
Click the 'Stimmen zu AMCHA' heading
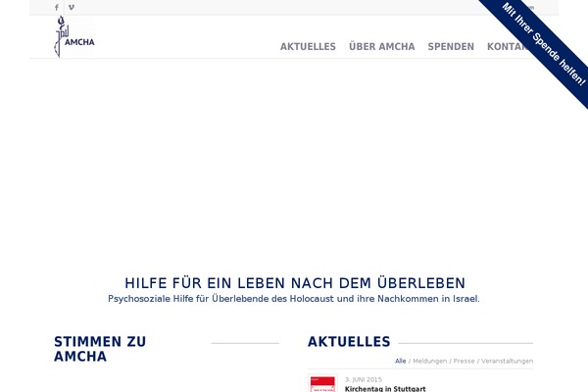pyautogui.click(x=100, y=349)
